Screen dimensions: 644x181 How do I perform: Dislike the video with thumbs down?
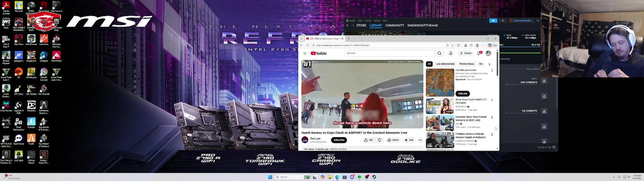click(380, 140)
